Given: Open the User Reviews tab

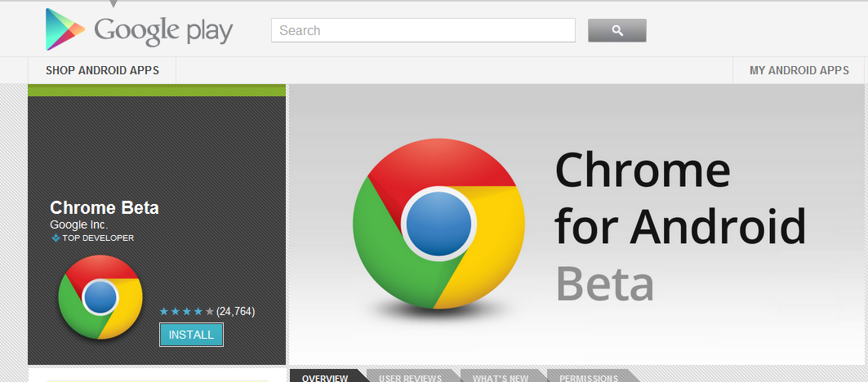Looking at the screenshot, I should (410, 376).
